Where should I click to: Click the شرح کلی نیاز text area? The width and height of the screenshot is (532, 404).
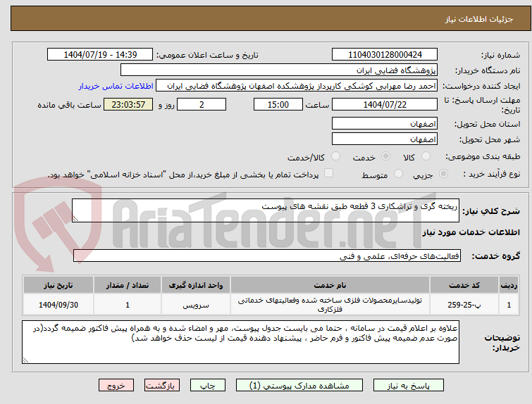click(x=266, y=210)
